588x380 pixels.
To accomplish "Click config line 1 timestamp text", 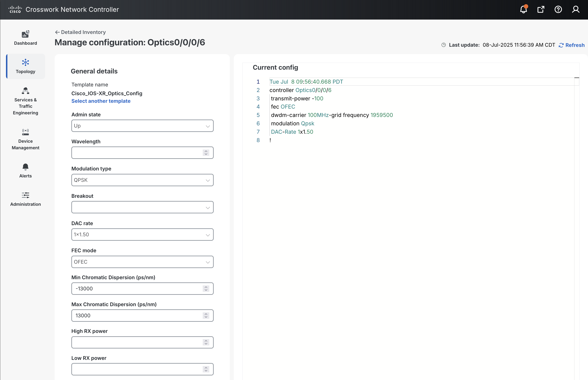I will tap(306, 82).
